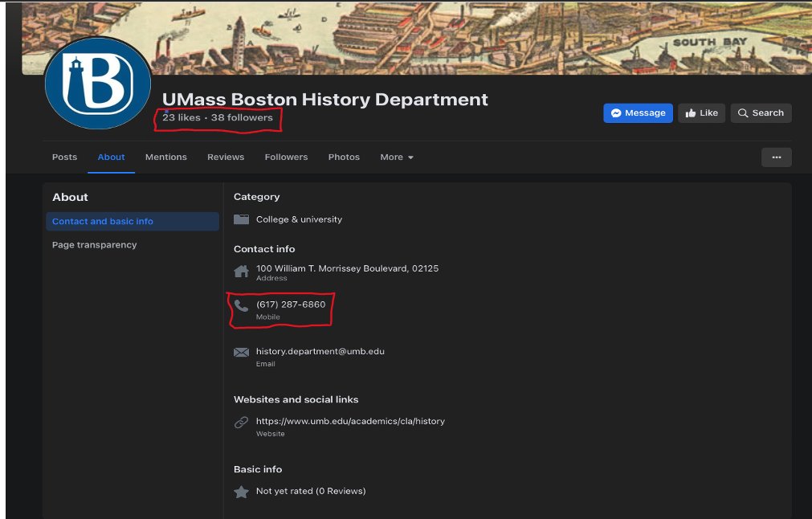Click the Message button
This screenshot has height=519, width=812.
click(638, 113)
